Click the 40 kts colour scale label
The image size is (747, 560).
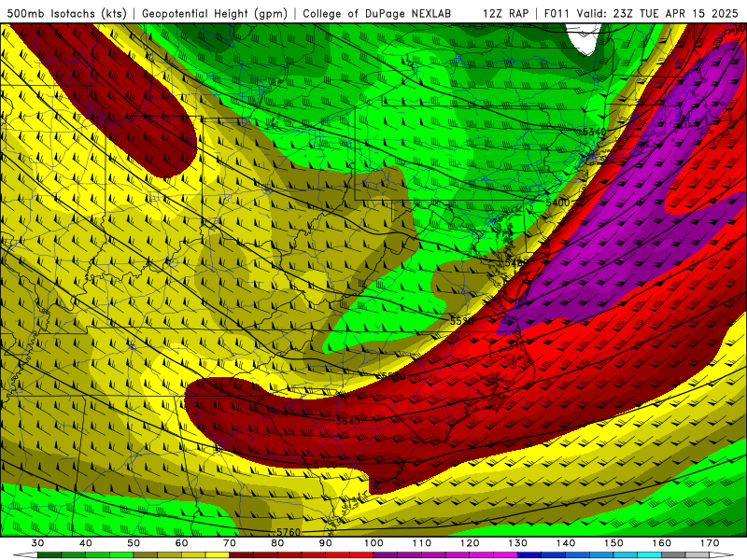click(x=86, y=543)
